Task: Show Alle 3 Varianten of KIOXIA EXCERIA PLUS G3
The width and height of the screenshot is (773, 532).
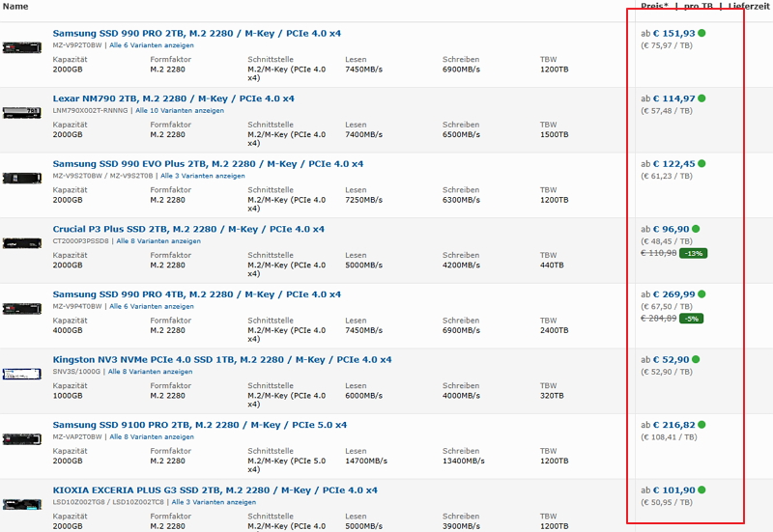Action: (214, 502)
